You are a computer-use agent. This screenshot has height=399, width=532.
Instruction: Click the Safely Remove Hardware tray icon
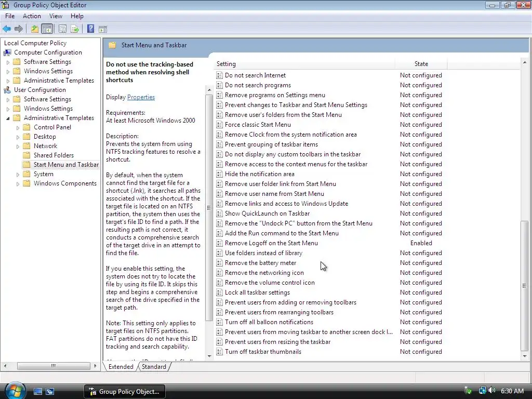[x=468, y=391]
